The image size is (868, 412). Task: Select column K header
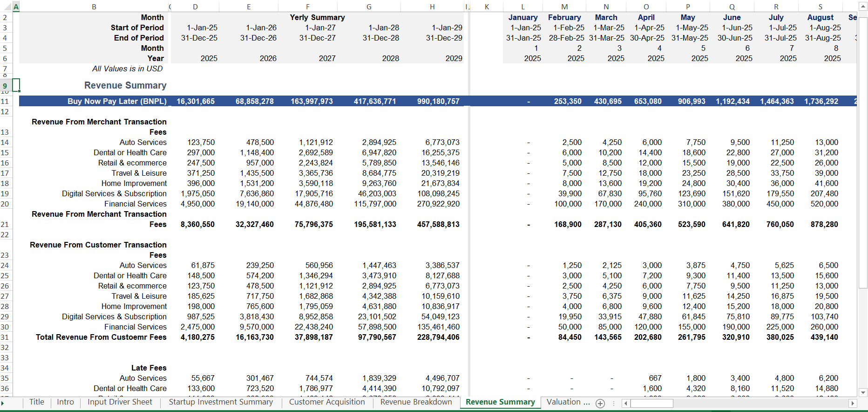(x=487, y=7)
